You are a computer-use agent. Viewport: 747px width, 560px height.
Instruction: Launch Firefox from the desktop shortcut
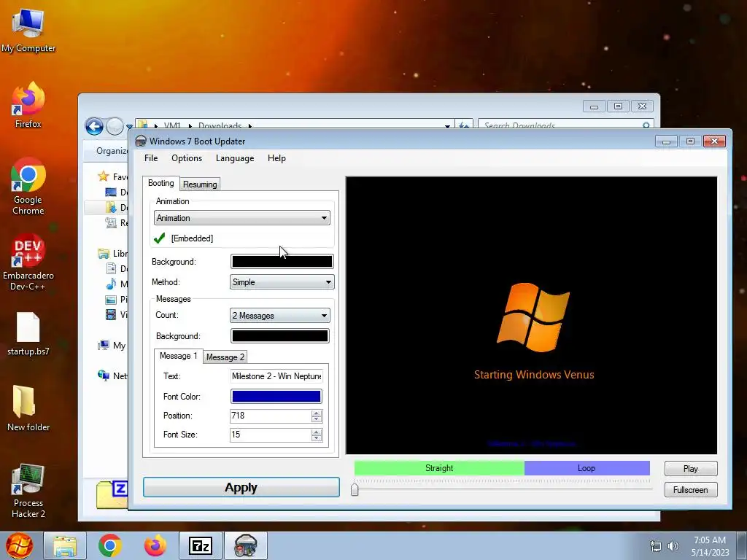[28, 106]
